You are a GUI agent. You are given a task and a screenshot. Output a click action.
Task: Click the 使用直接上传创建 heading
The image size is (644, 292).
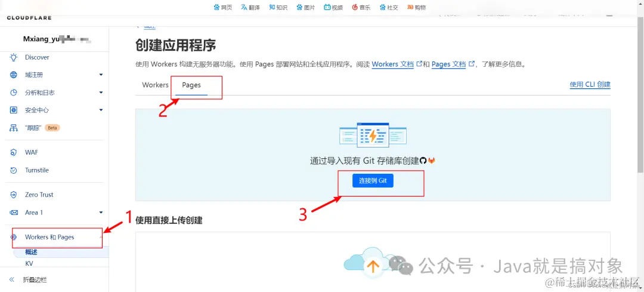169,220
